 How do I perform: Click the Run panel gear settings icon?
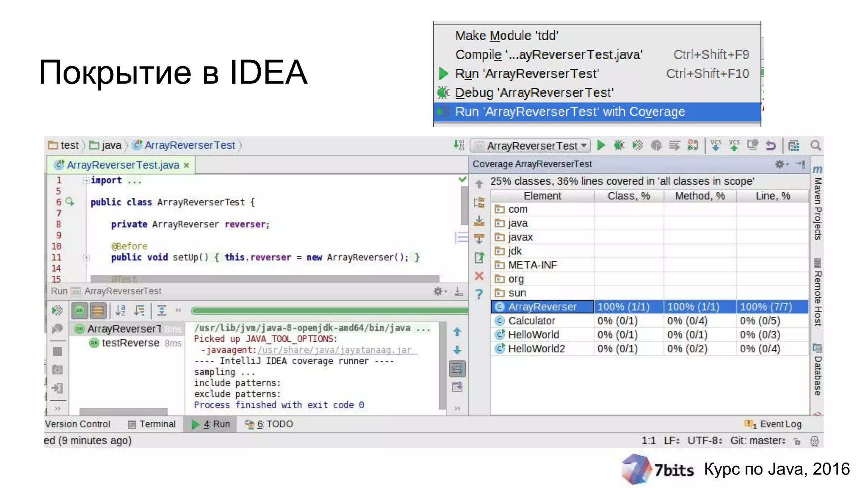pyautogui.click(x=440, y=291)
